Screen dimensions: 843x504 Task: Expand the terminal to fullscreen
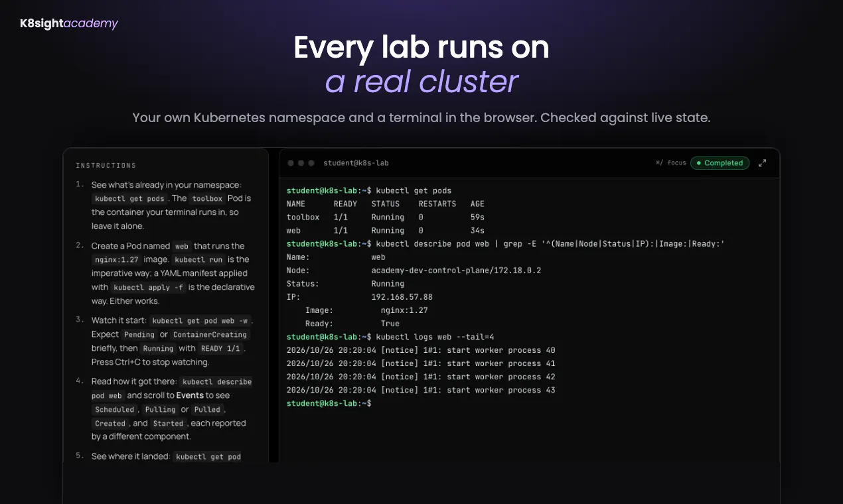[x=762, y=163]
